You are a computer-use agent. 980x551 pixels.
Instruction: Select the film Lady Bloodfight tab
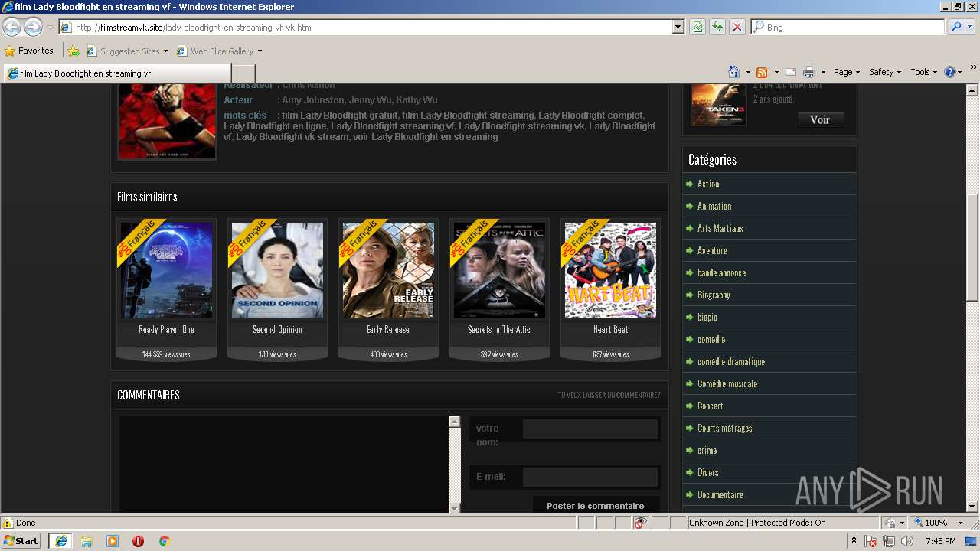tap(116, 73)
